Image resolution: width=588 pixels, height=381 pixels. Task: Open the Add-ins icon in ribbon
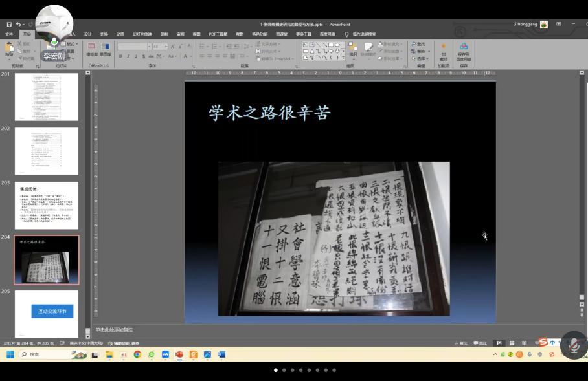[x=444, y=51]
